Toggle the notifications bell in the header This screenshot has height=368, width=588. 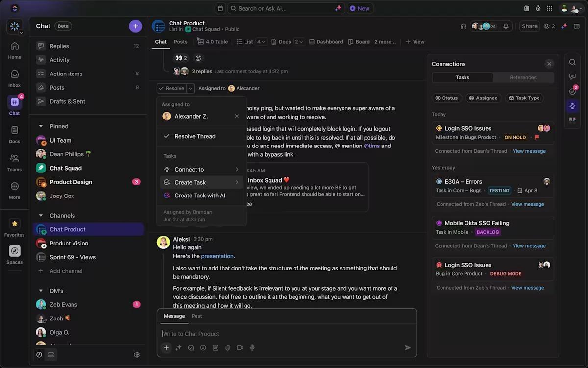tap(507, 26)
